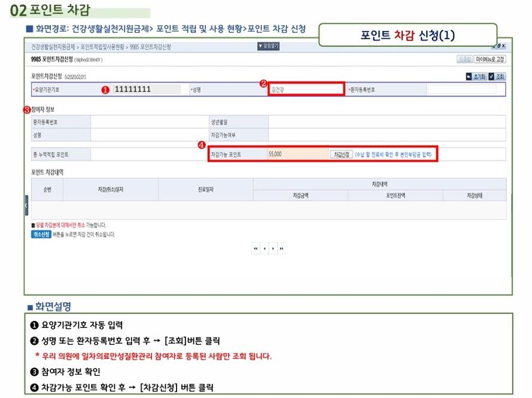Go to last page in pagination
Screen dimensions: 532x398
tap(281, 248)
